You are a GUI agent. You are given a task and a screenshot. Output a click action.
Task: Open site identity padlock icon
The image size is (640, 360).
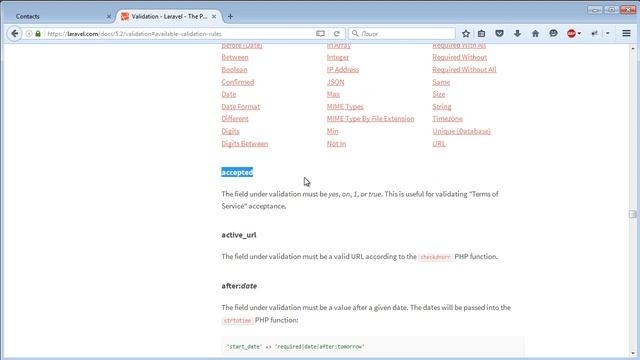[38, 33]
